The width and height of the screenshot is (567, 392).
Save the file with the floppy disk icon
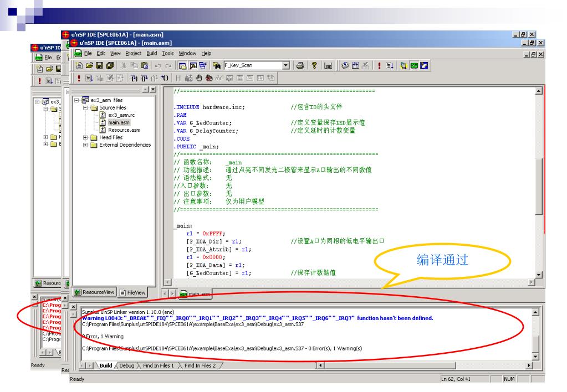[x=99, y=66]
